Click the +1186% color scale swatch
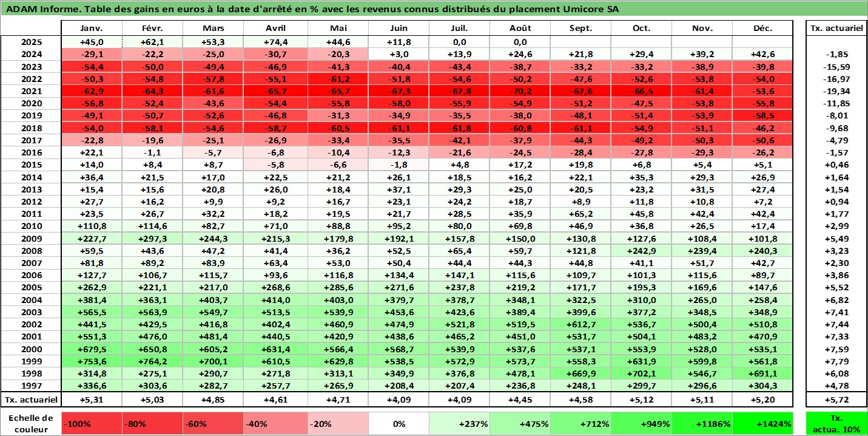Image resolution: width=868 pixels, height=436 pixels. click(702, 423)
